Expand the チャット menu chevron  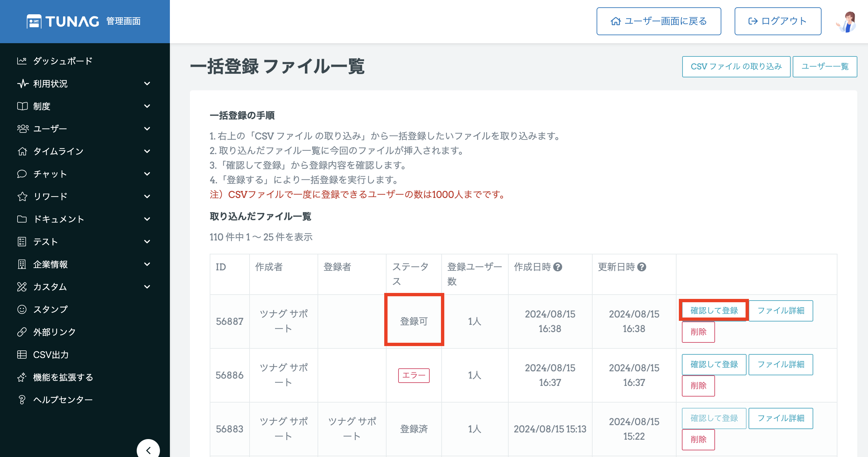pos(147,174)
